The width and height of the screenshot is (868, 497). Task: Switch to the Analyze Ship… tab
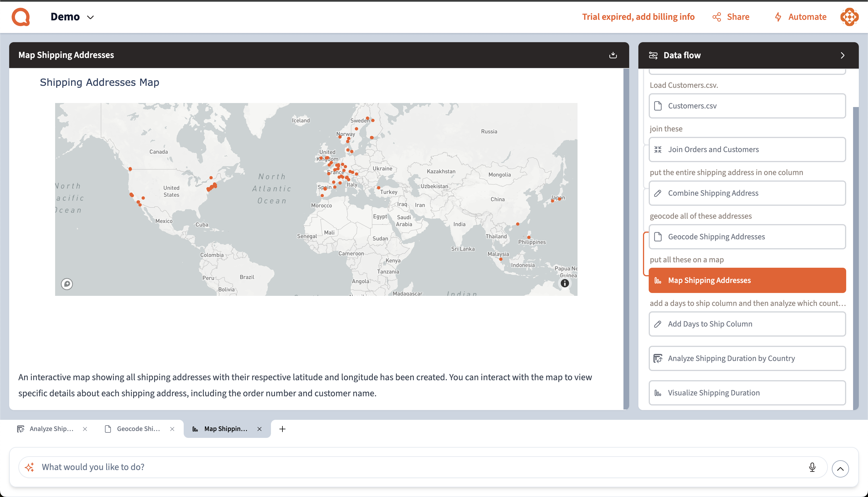[51, 429]
